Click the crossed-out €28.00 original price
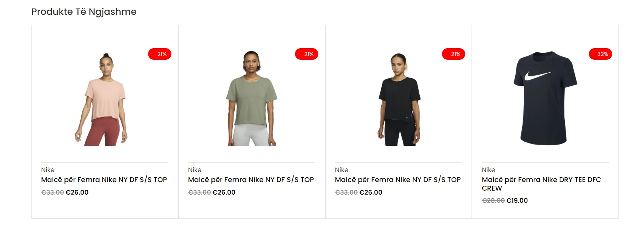644x231 pixels. coord(493,201)
